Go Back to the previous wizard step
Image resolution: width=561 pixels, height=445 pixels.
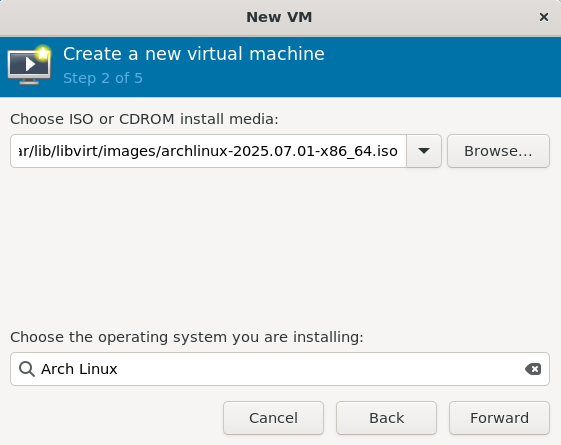click(x=386, y=418)
